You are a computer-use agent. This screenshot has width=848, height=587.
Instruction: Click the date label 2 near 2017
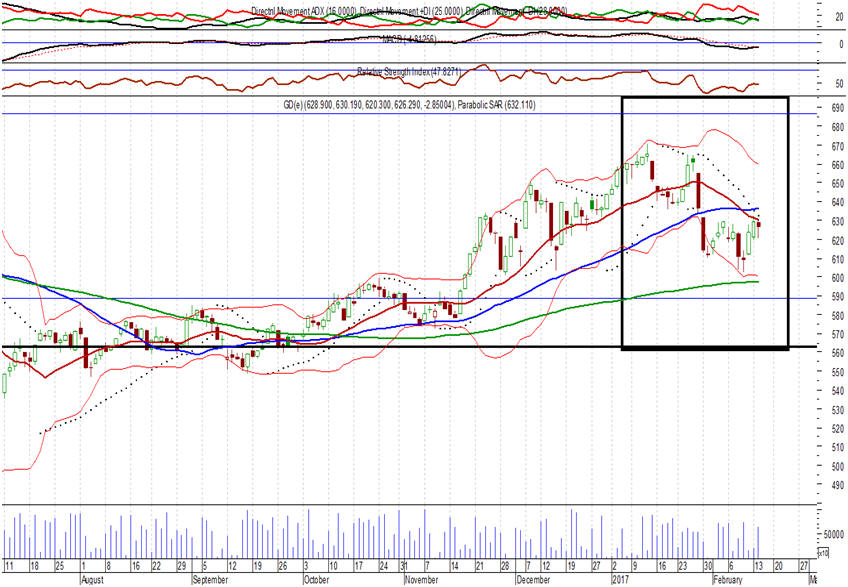(614, 566)
